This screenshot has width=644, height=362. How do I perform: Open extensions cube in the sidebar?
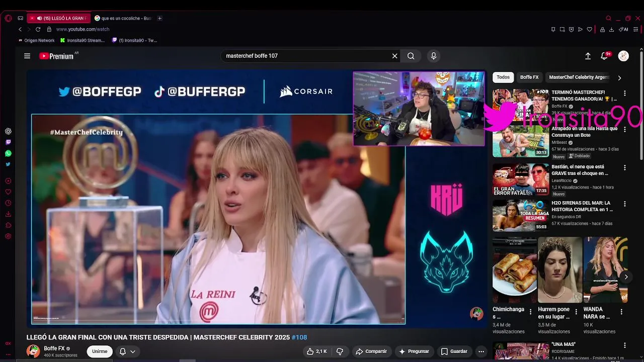pyautogui.click(x=8, y=225)
